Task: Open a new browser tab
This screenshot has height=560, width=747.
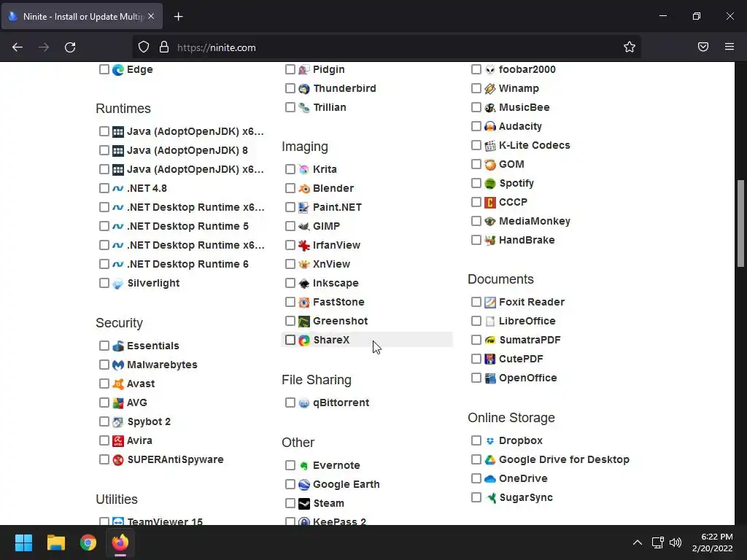Action: tap(178, 17)
